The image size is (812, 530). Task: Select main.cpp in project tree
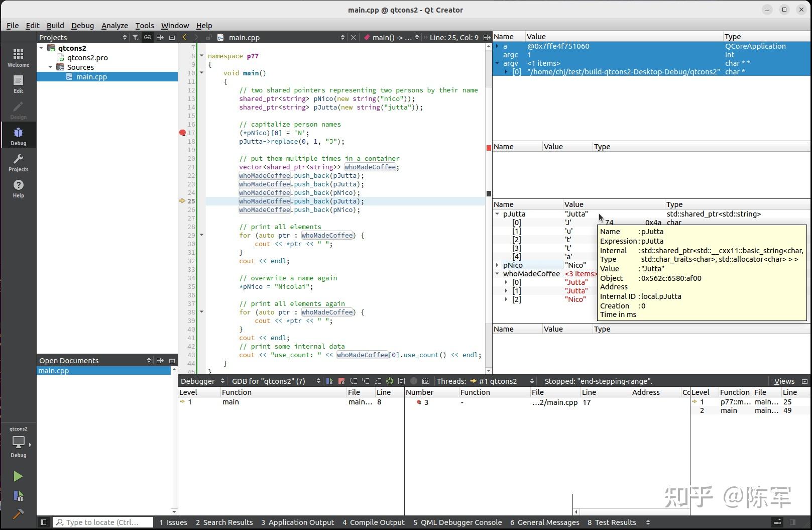91,77
